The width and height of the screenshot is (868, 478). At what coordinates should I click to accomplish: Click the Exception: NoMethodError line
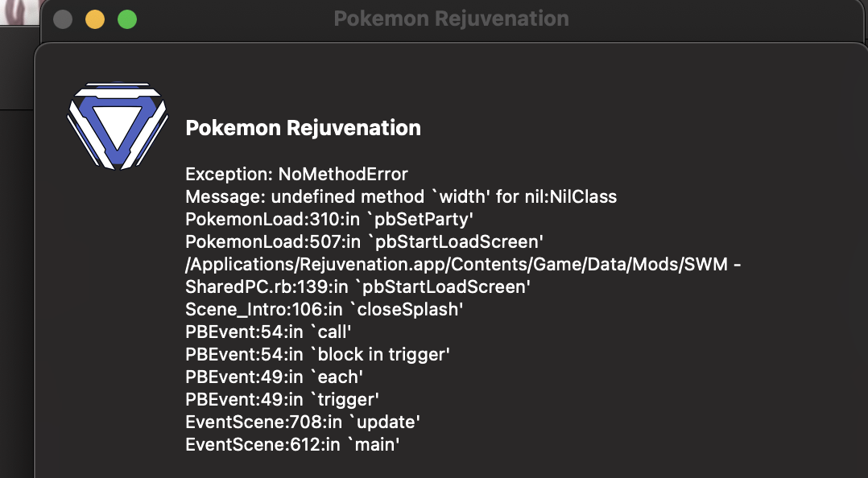tap(296, 175)
